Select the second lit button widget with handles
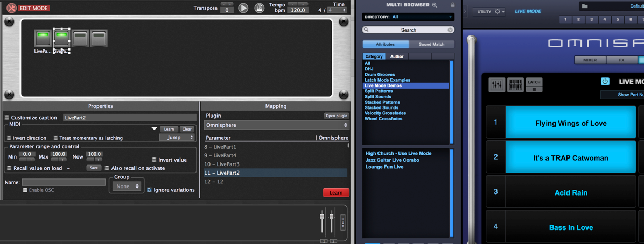The width and height of the screenshot is (644, 244). [61, 38]
